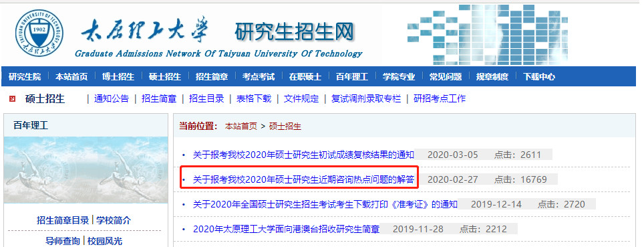The height and width of the screenshot is (247, 644).
Task: Open the highlighted 近期咨询热点问题的解答 article
Action: pos(303,179)
